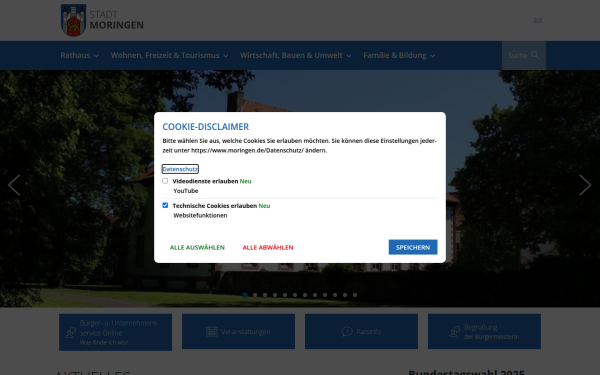Click the Suche search field
The height and width of the screenshot is (375, 600).
[x=523, y=55]
